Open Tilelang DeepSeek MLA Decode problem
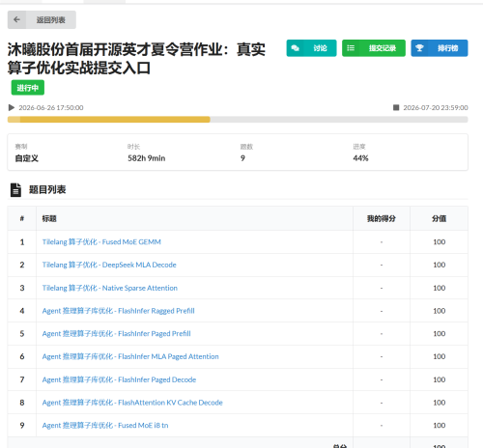Screen dimensions: 483x448 (109, 265)
